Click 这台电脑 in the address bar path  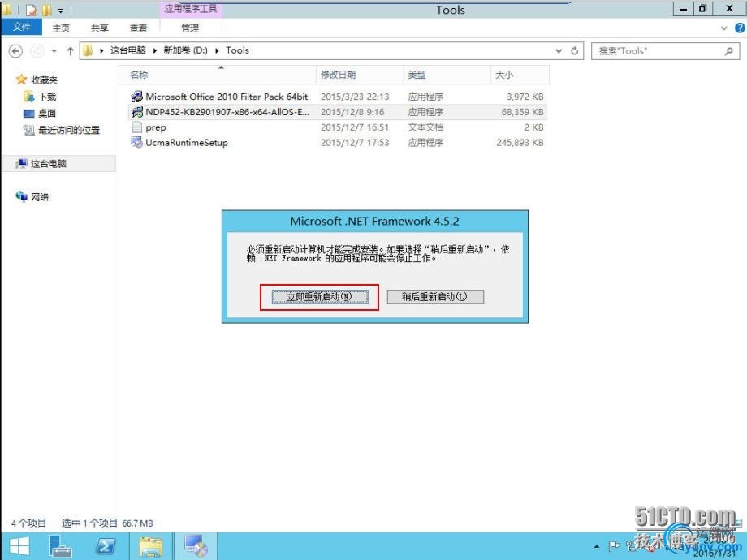[x=127, y=50]
